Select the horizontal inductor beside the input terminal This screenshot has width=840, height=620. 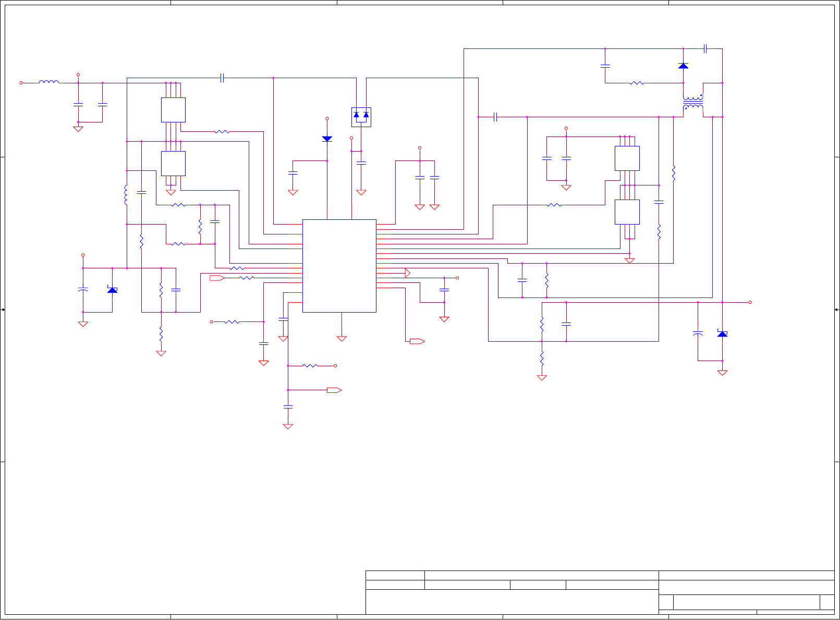49,82
